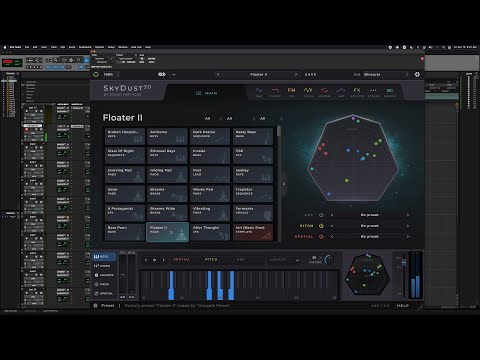
Task: Reset keyboard octave with center dot
Action: click(154, 260)
